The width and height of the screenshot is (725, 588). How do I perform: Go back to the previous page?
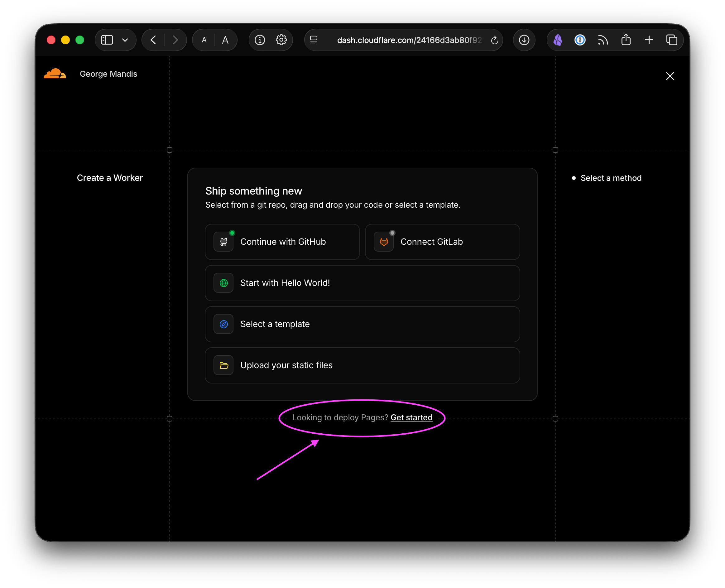click(x=153, y=40)
